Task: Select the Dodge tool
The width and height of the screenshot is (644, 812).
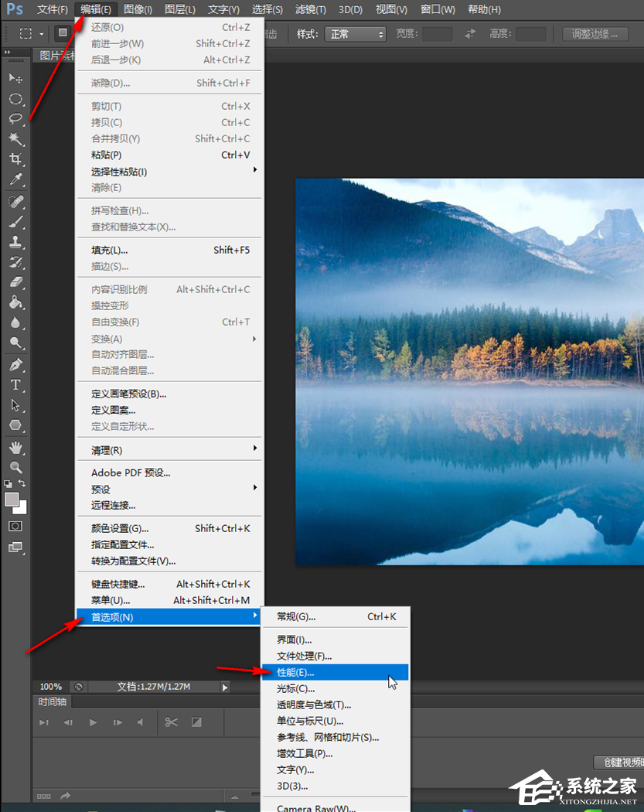Action: click(x=15, y=343)
